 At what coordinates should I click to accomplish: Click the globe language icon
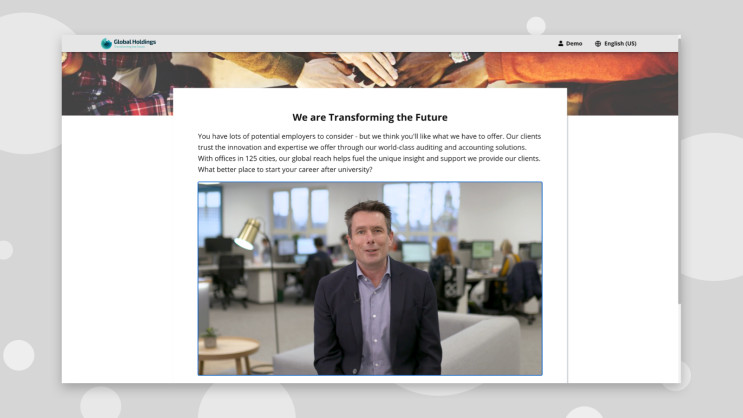[598, 44]
